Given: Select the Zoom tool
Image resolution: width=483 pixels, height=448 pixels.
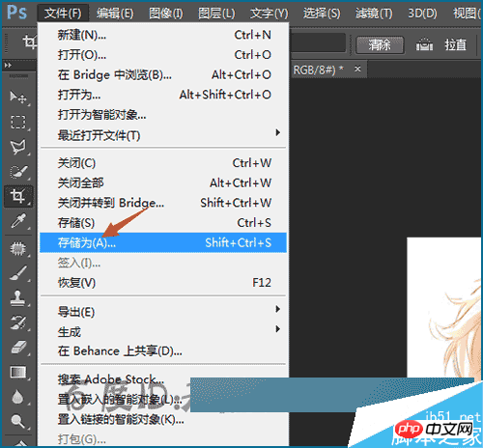Looking at the screenshot, I should tap(18, 421).
